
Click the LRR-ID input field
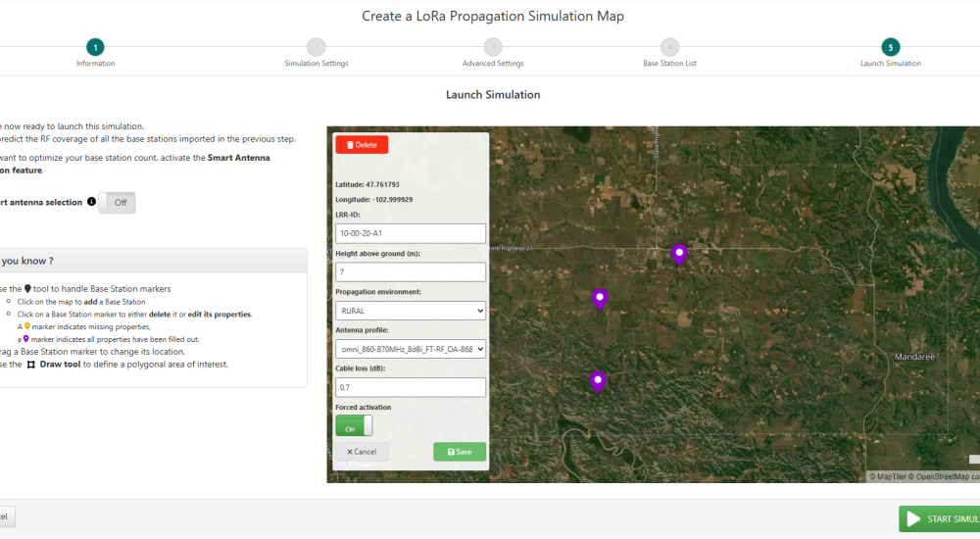410,233
